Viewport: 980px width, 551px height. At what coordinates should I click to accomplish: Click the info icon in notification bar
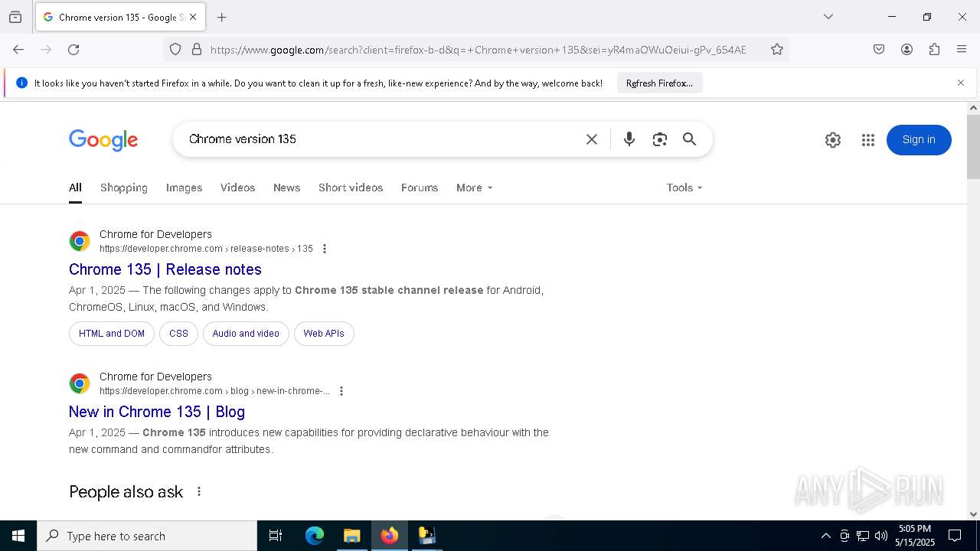pos(21,83)
